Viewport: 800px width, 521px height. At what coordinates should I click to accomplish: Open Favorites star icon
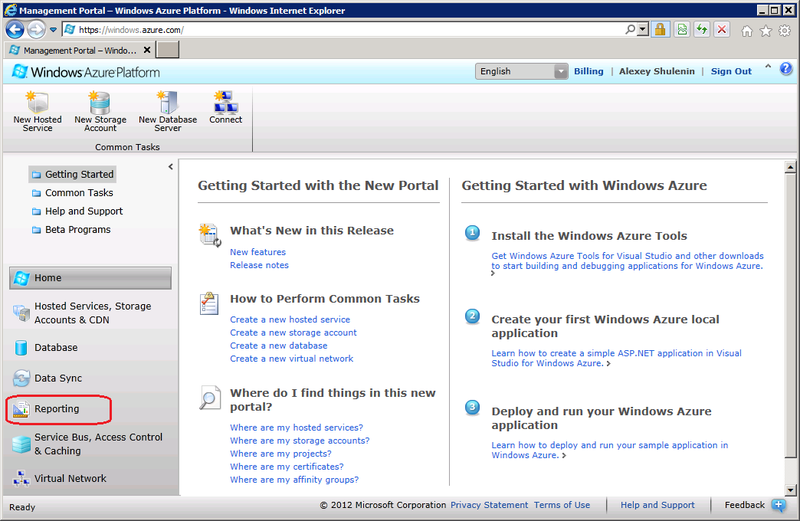pos(766,31)
